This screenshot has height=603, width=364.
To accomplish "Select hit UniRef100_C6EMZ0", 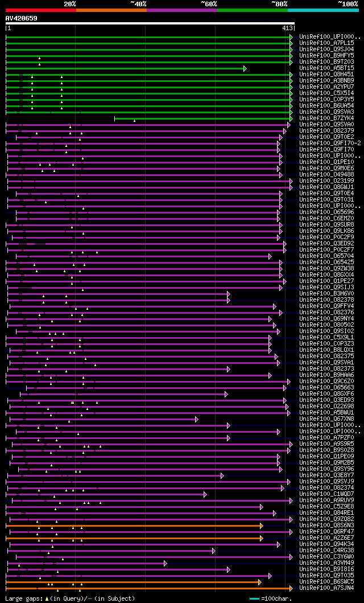I will click(327, 219).
